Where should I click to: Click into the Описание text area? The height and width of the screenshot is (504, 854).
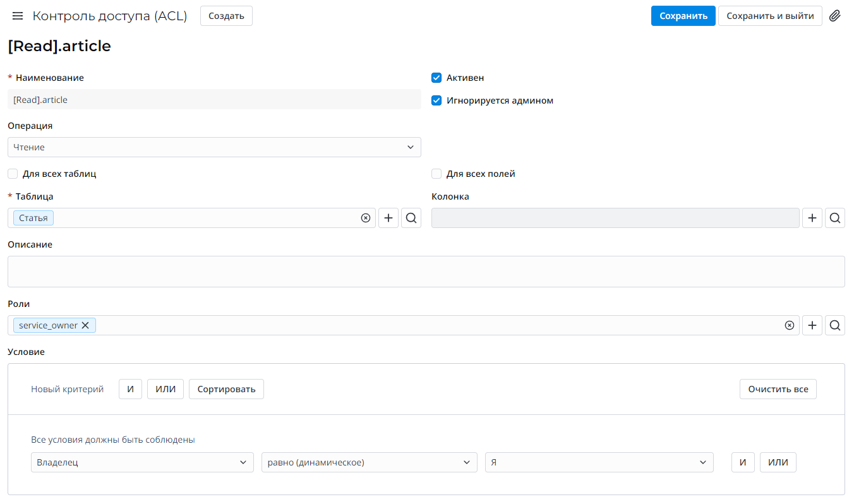pyautogui.click(x=426, y=272)
